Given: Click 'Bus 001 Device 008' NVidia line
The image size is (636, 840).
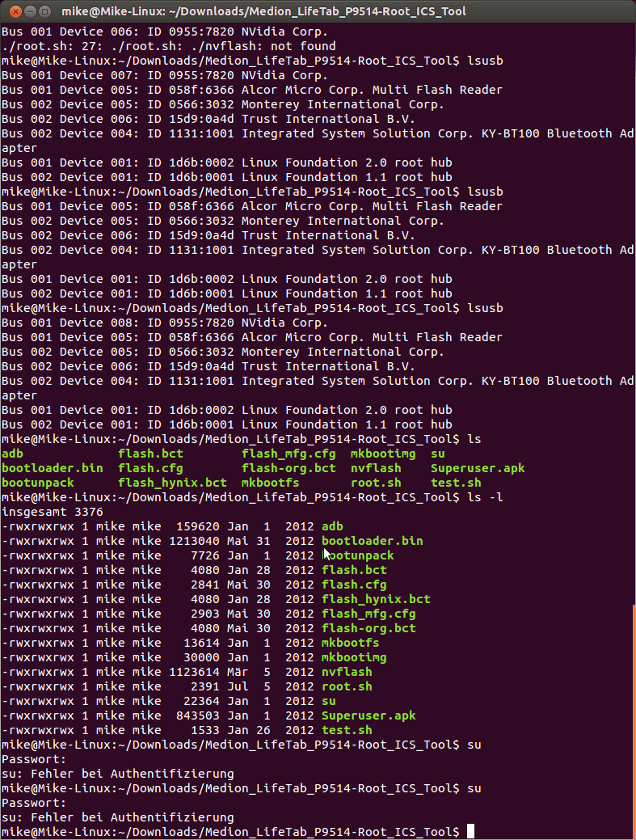Looking at the screenshot, I should tap(164, 323).
